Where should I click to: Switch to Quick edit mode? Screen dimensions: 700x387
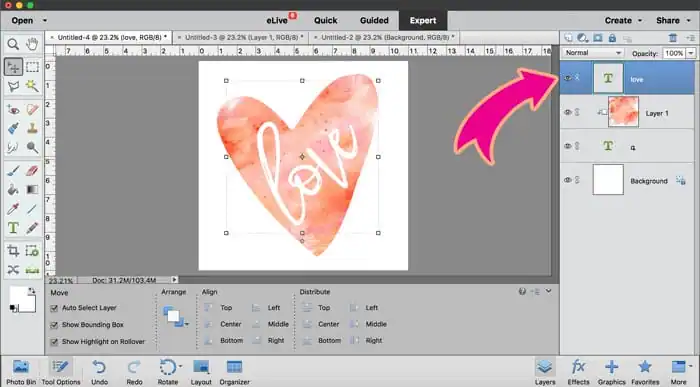[325, 21]
